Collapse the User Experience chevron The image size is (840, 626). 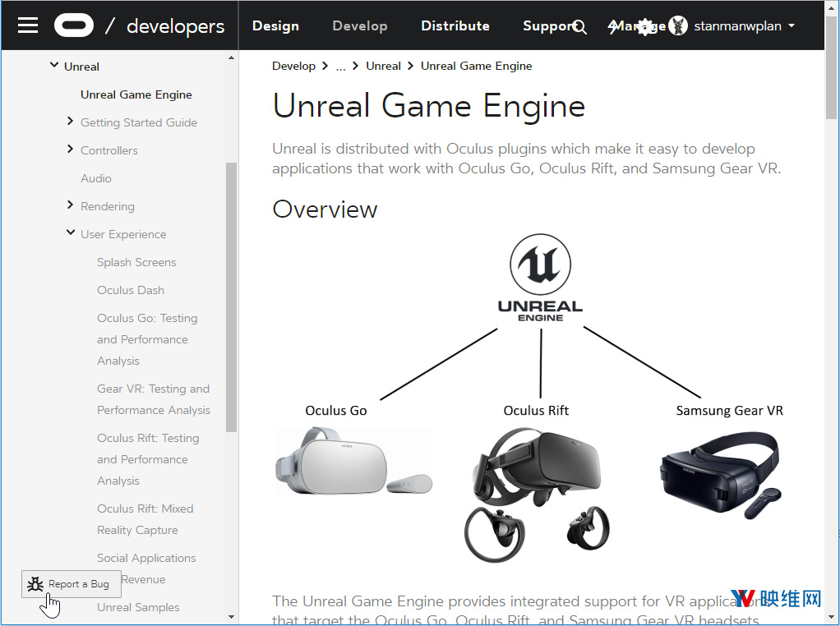click(71, 232)
